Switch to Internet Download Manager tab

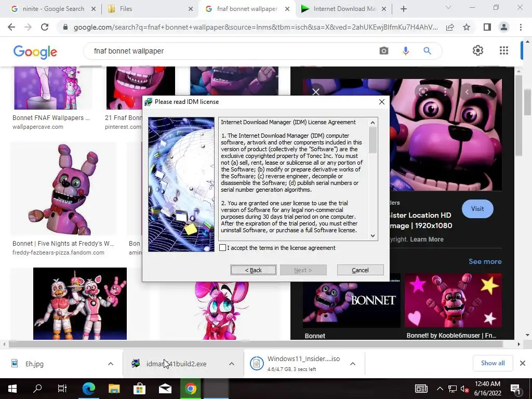[343, 9]
